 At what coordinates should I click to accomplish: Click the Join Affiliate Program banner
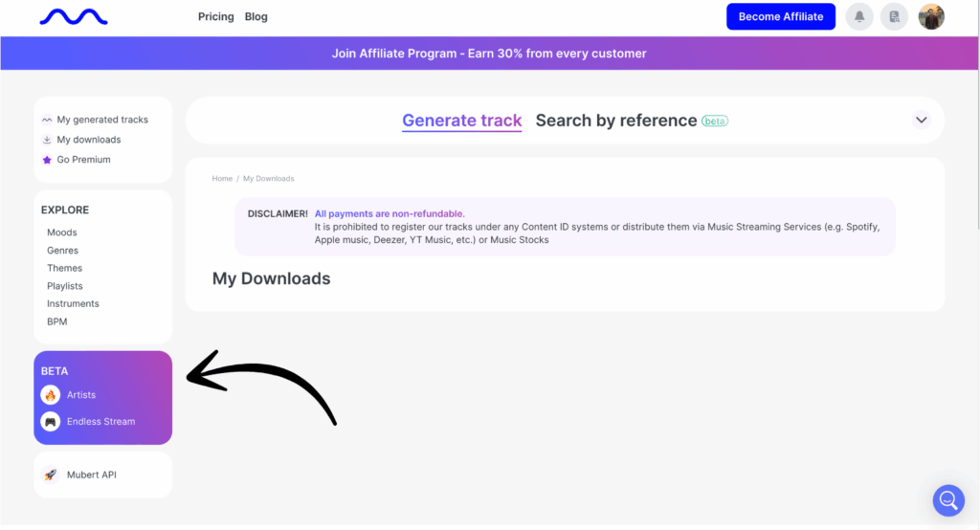pyautogui.click(x=489, y=54)
